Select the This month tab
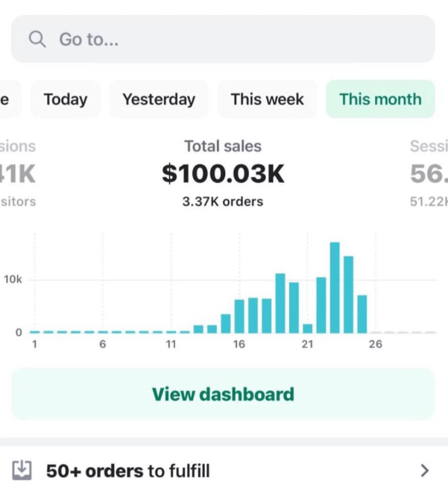 [x=380, y=99]
